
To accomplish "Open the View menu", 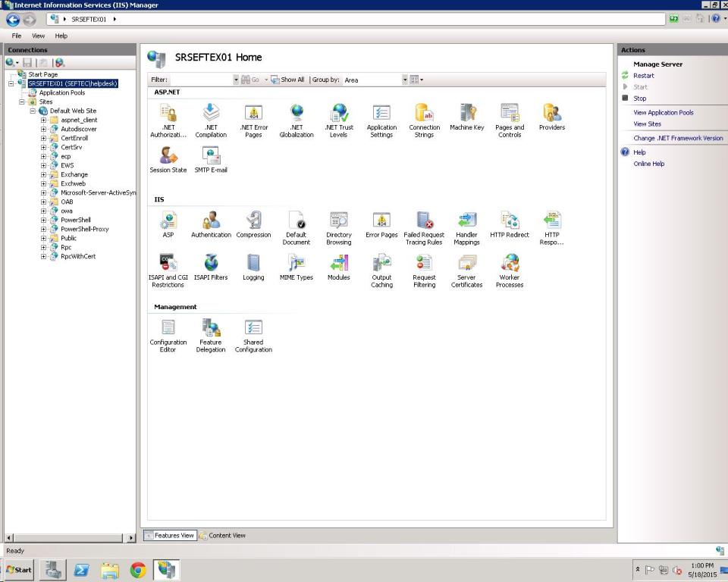I will point(38,36).
